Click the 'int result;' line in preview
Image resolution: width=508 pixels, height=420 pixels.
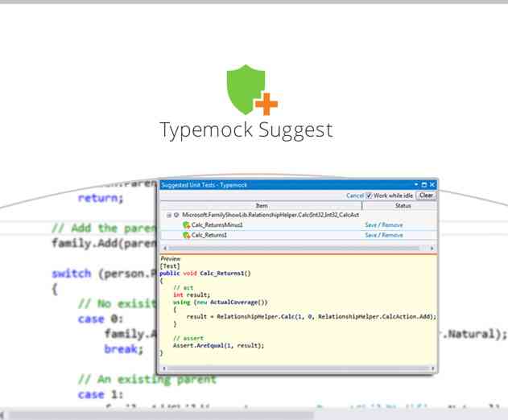point(192,295)
